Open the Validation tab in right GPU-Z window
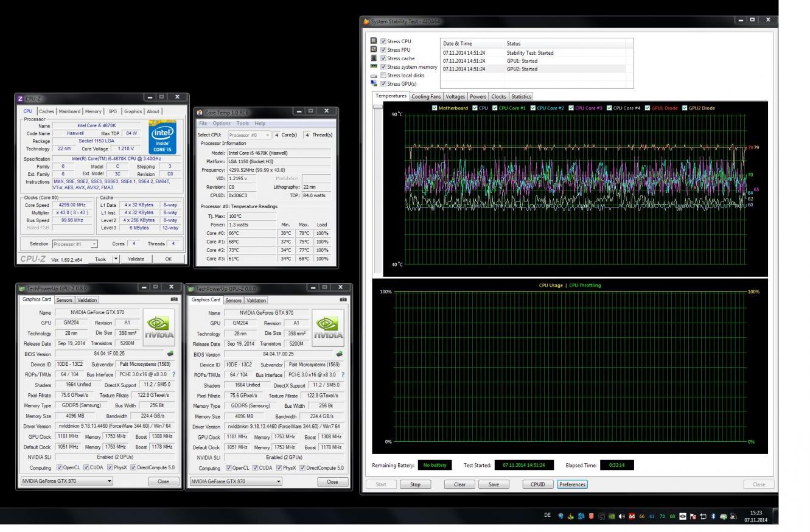810x532 pixels. point(256,300)
